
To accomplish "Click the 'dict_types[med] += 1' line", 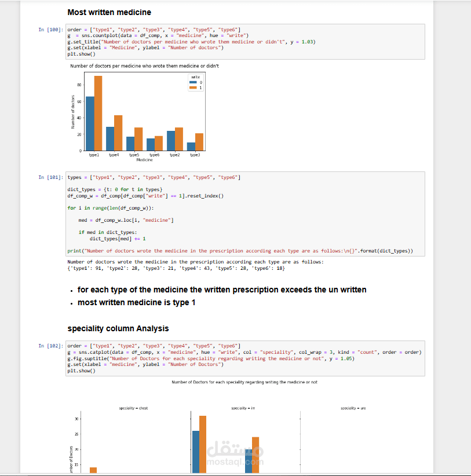I will (118, 239).
